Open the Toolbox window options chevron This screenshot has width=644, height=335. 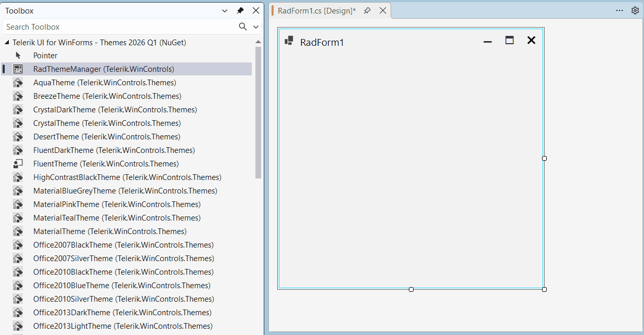click(225, 10)
